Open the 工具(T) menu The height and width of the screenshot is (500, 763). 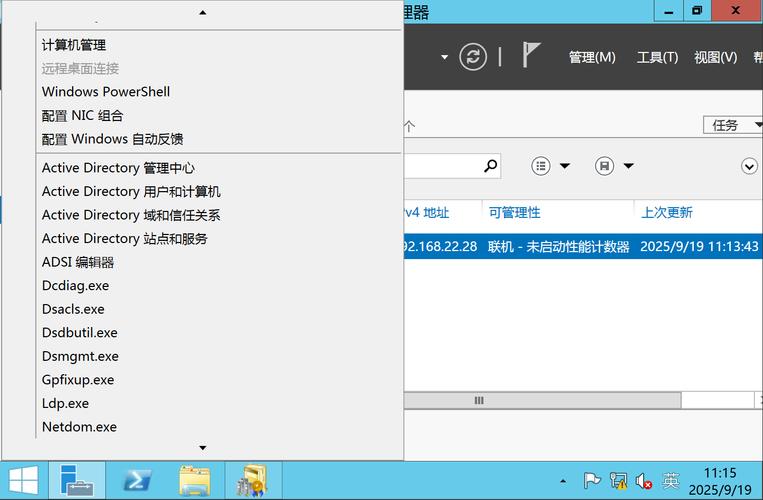coord(657,57)
